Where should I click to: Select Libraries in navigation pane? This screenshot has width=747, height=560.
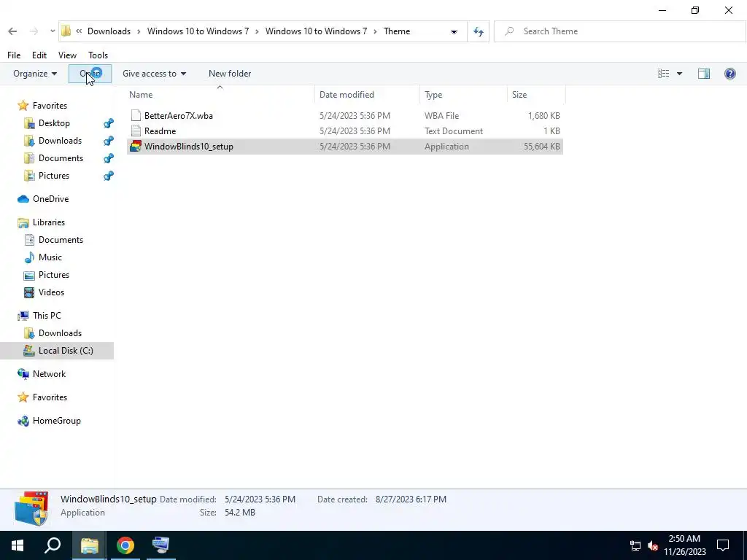coord(49,222)
